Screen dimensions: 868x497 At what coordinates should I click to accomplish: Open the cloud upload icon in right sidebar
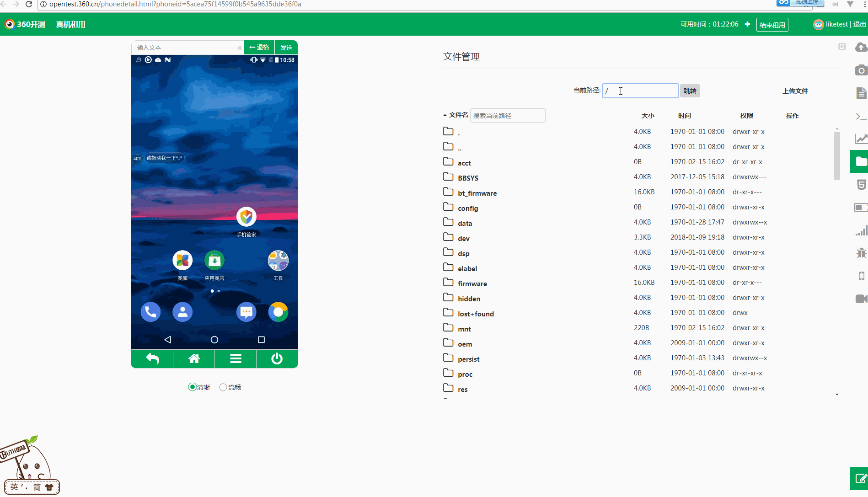(861, 47)
